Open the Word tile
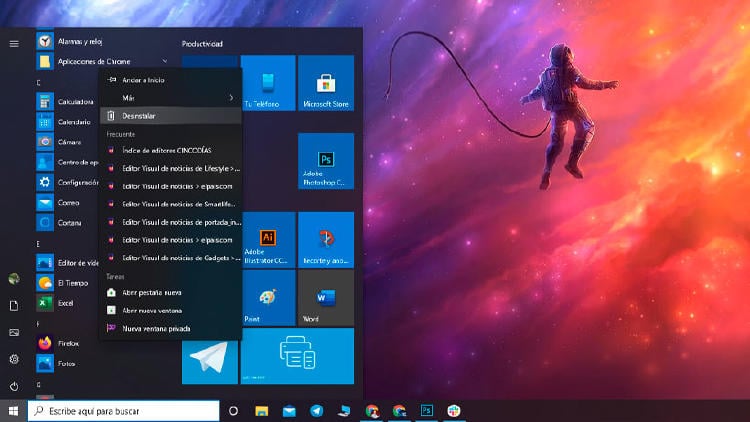750x422 pixels. pyautogui.click(x=326, y=298)
